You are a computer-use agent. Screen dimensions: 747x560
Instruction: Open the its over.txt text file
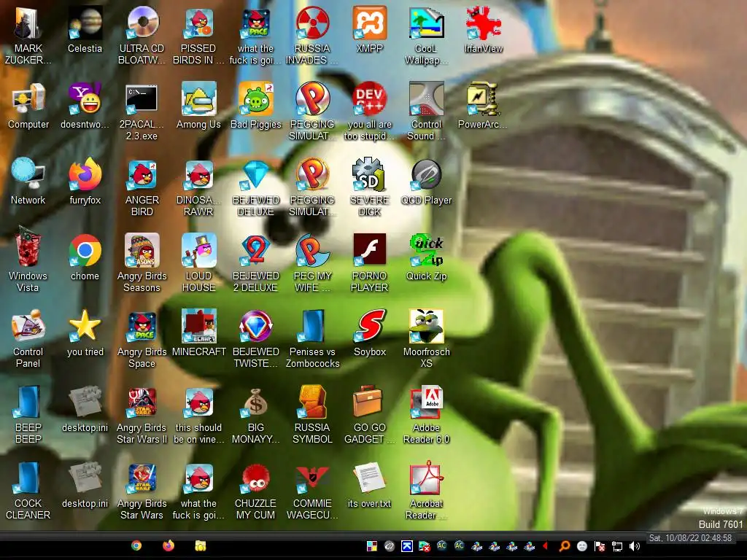(369, 484)
